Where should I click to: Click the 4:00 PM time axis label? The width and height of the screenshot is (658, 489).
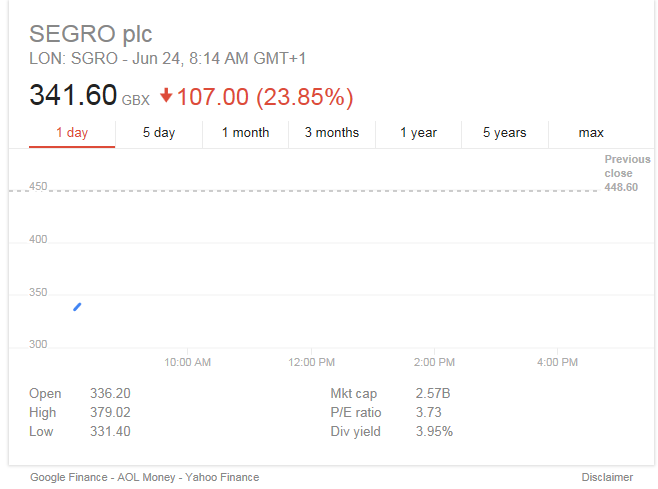tap(557, 362)
